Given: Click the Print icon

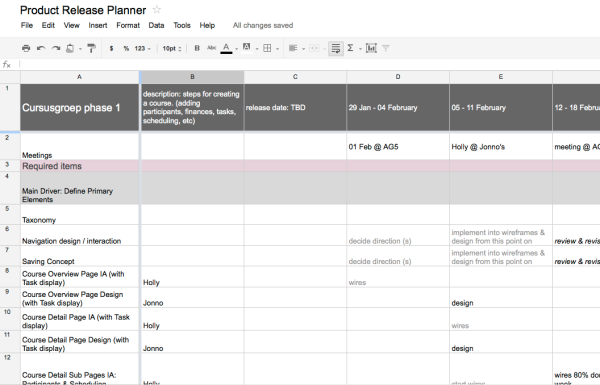Looking at the screenshot, I should (26, 48).
